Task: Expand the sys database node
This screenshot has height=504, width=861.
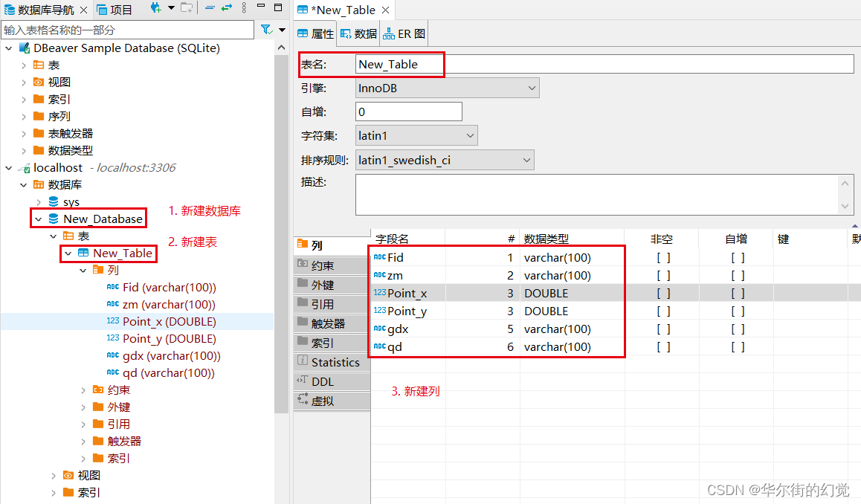Action: click(x=39, y=202)
